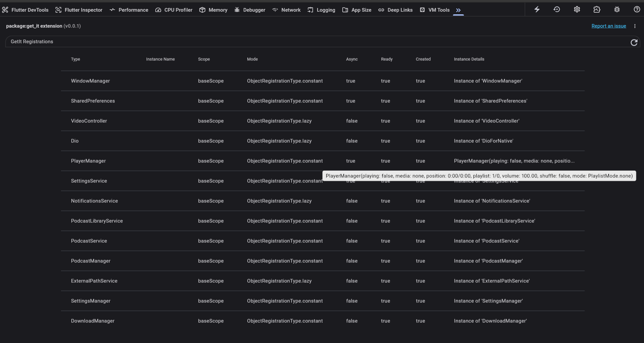The image size is (644, 343).
Task: Click the Debugger bug icon
Action: tap(237, 10)
